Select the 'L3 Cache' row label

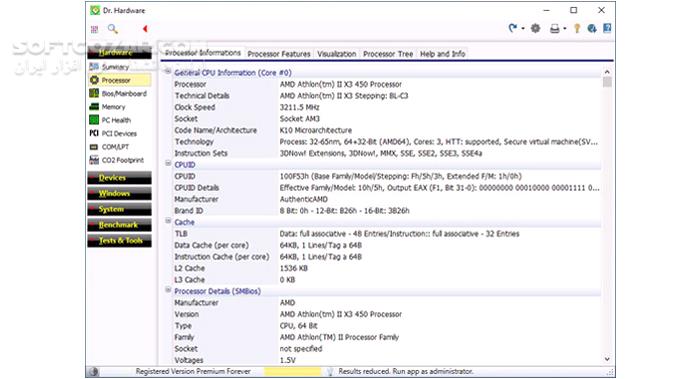point(189,280)
